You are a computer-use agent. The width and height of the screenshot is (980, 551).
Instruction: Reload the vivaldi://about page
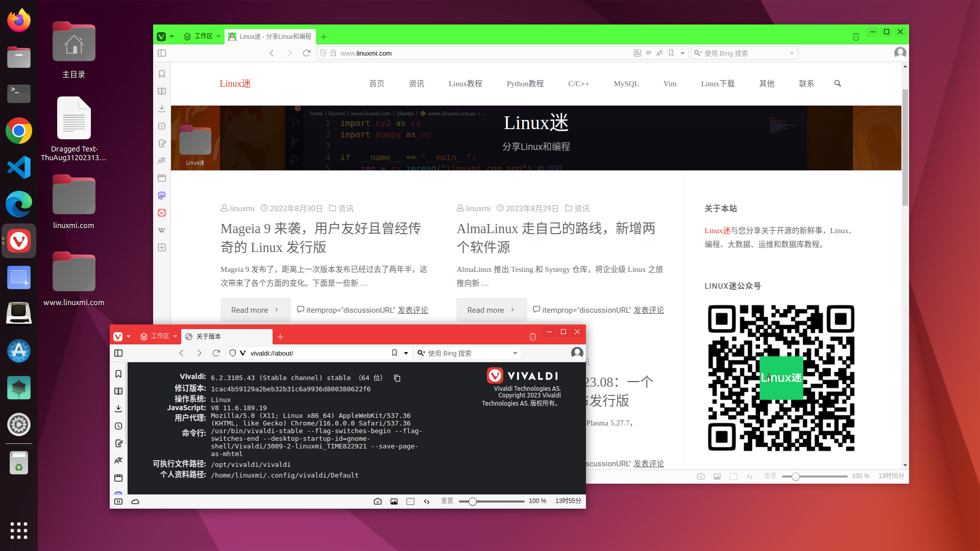216,353
